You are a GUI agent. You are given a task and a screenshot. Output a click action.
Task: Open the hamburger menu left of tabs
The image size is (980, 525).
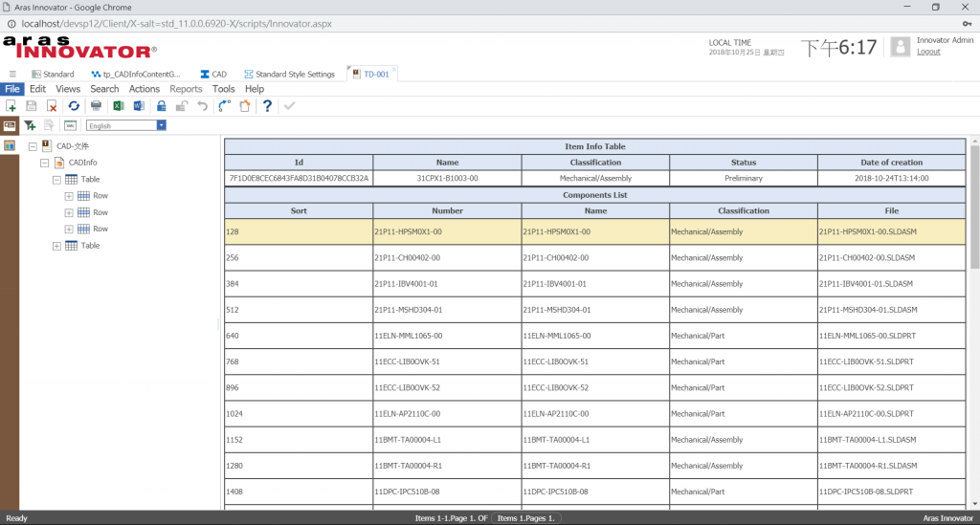pyautogui.click(x=12, y=74)
